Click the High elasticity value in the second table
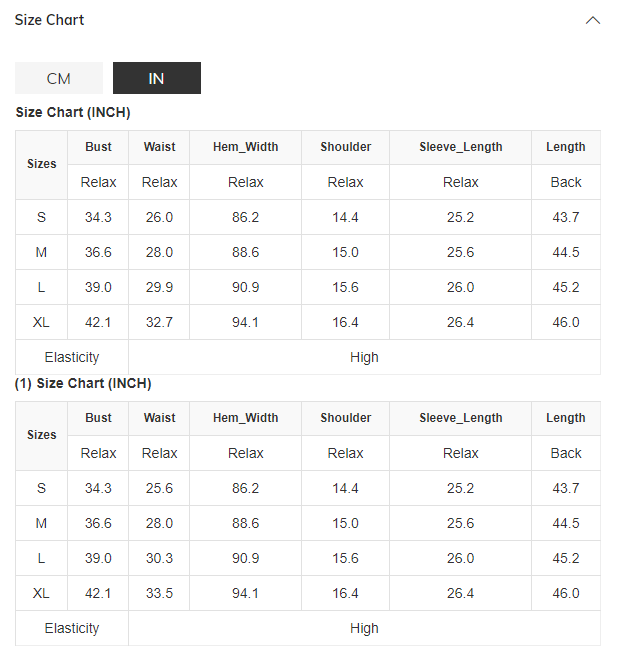Screen dimensions: 617x662 click(364, 628)
